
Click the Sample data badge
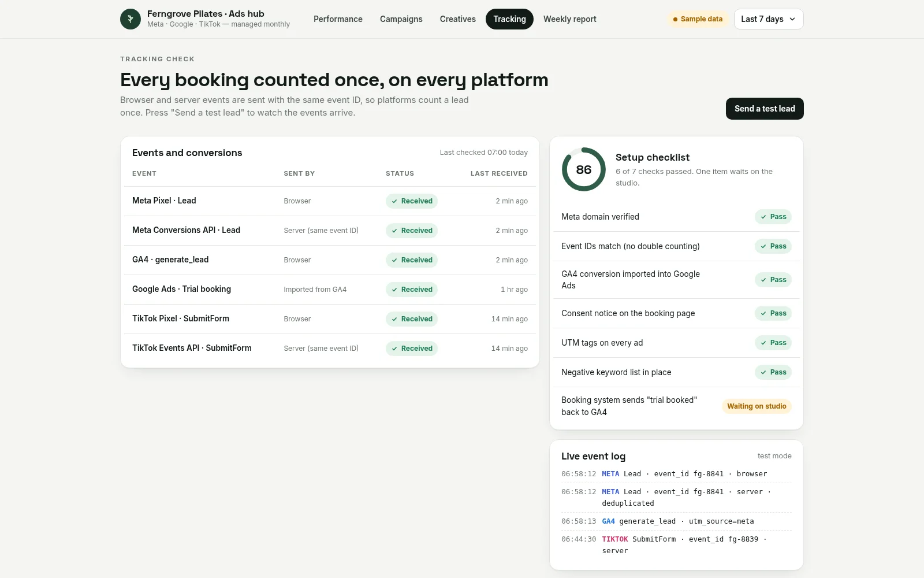click(x=698, y=19)
